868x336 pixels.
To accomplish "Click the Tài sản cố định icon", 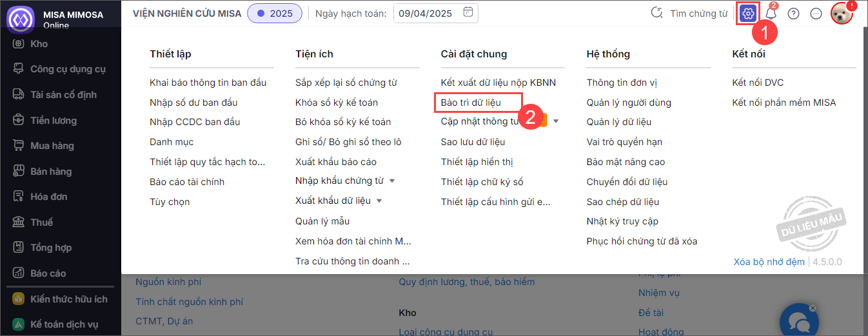I will tap(19, 95).
